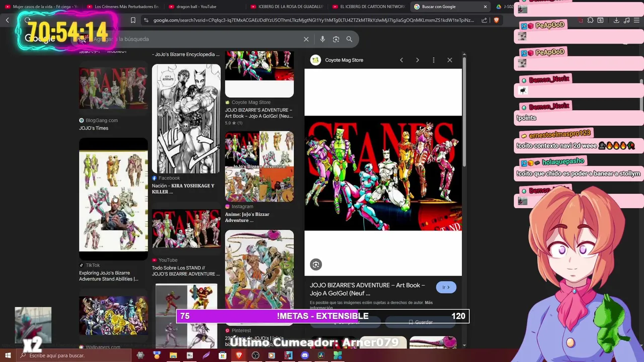Open File Explorer from taskbar
This screenshot has height=362, width=644.
click(173, 355)
